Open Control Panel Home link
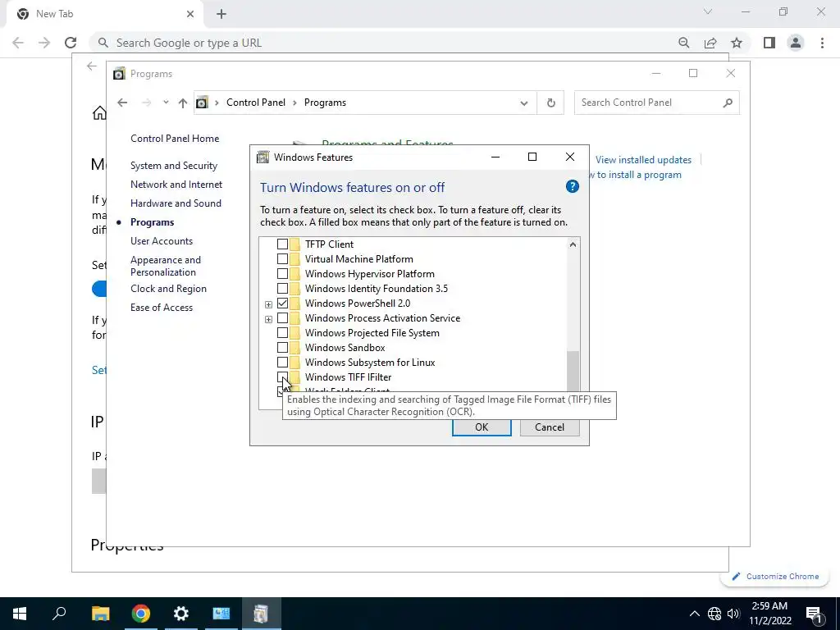This screenshot has width=840, height=630. click(x=175, y=138)
